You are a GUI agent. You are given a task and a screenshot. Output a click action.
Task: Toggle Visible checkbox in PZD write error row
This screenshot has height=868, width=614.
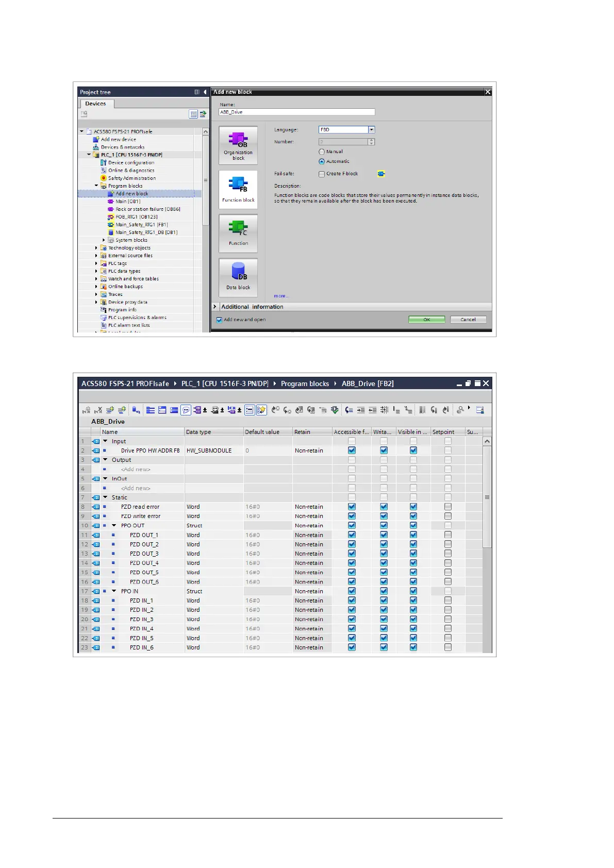point(413,516)
